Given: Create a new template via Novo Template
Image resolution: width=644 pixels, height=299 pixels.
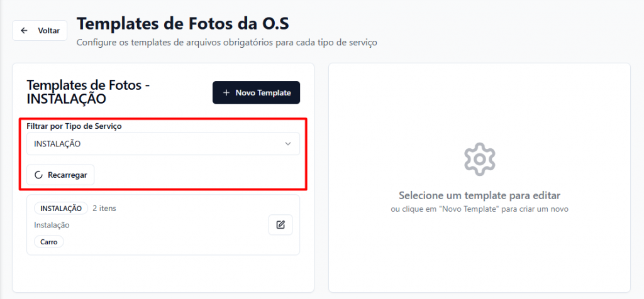Looking at the screenshot, I should pyautogui.click(x=256, y=93).
